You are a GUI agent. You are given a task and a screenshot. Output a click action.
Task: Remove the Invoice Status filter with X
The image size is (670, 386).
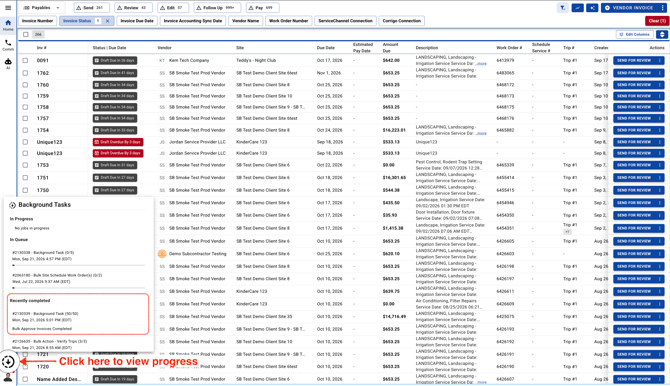pyautogui.click(x=108, y=21)
